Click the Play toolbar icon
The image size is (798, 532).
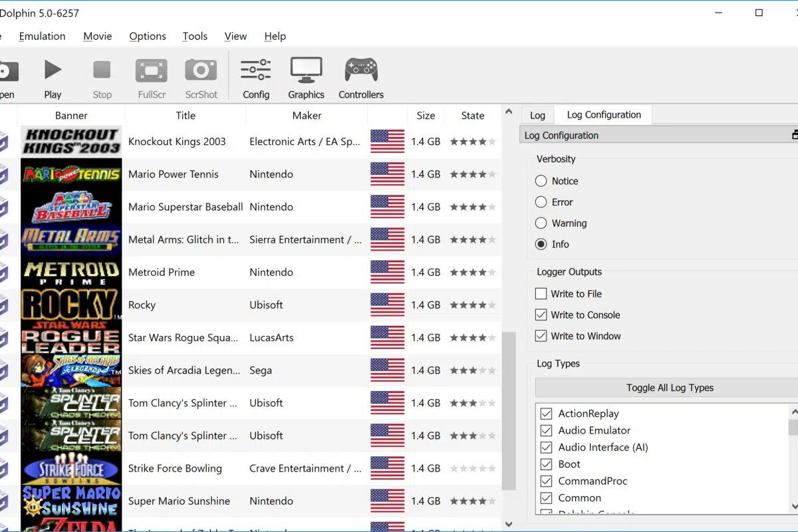tap(53, 78)
